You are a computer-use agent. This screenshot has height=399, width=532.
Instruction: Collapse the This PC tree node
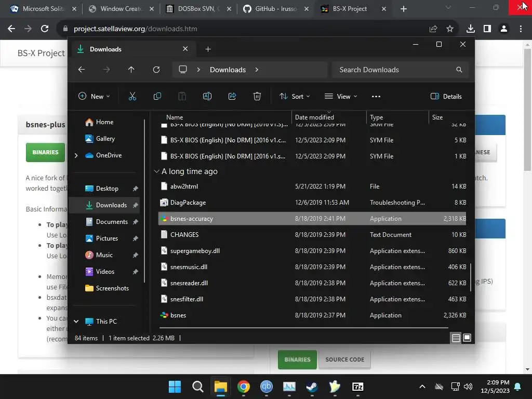click(x=76, y=321)
